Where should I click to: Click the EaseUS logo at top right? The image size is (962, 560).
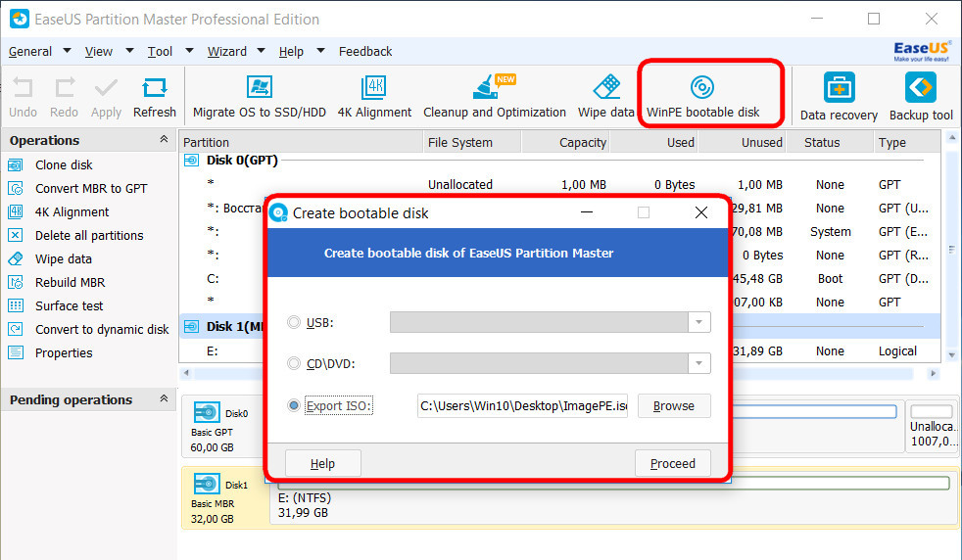[922, 51]
